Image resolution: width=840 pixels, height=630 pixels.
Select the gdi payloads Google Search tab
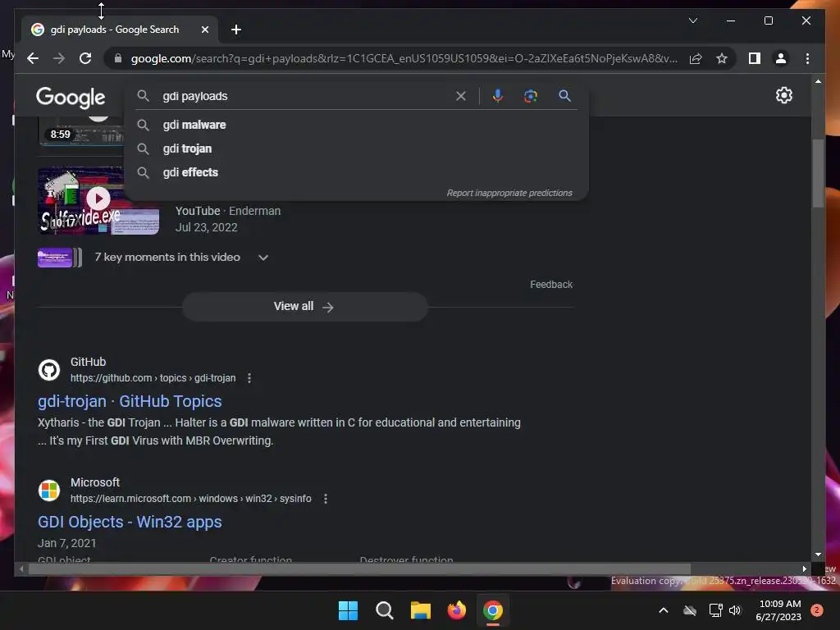[x=120, y=30]
